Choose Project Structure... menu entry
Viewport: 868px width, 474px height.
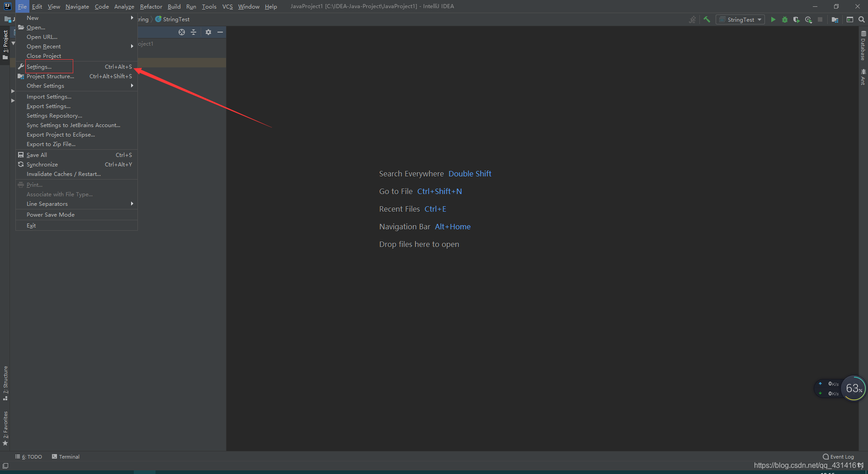pos(76,76)
